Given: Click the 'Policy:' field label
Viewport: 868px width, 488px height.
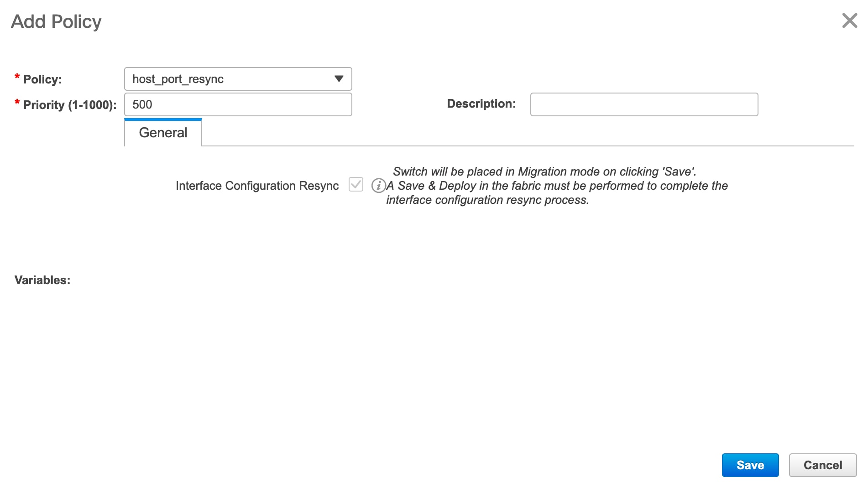Looking at the screenshot, I should coord(42,79).
